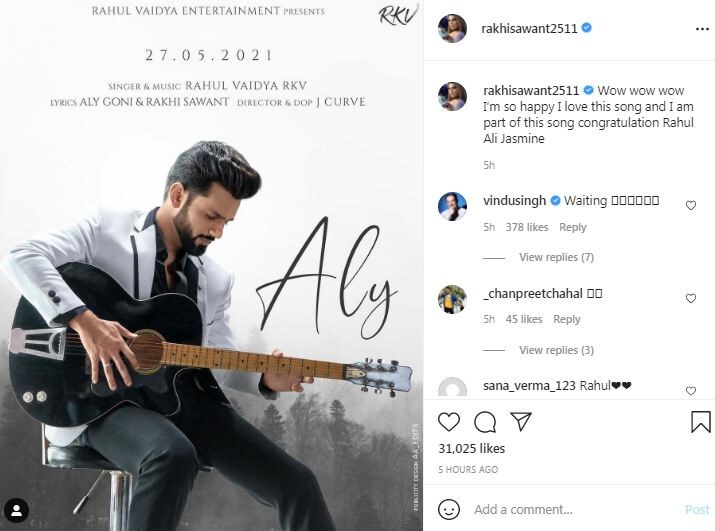View 378 likes on vindusingh's comment
This screenshot has width=715, height=531.
pyautogui.click(x=527, y=227)
